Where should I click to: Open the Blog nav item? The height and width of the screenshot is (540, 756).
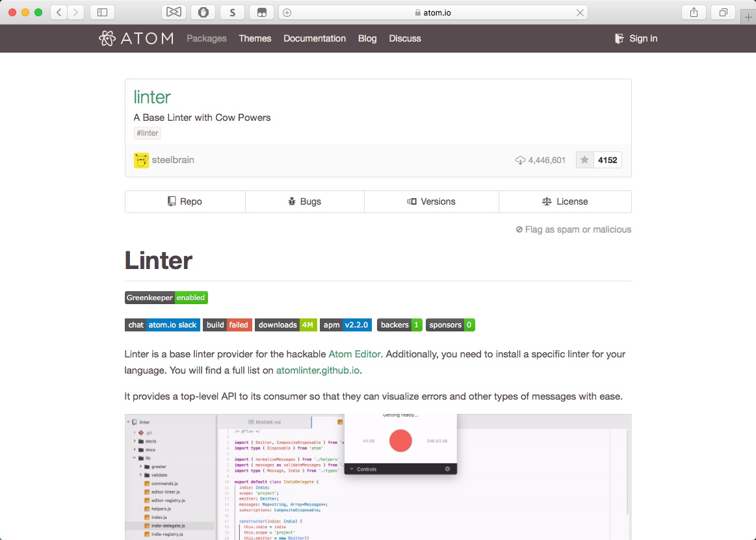pos(367,38)
